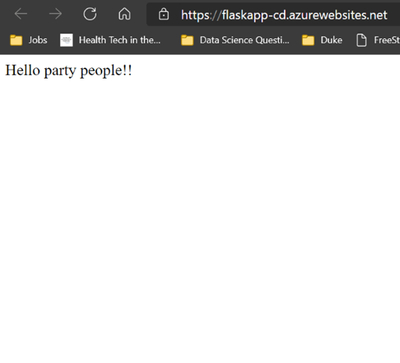Go back using the browser back arrow

(x=21, y=14)
